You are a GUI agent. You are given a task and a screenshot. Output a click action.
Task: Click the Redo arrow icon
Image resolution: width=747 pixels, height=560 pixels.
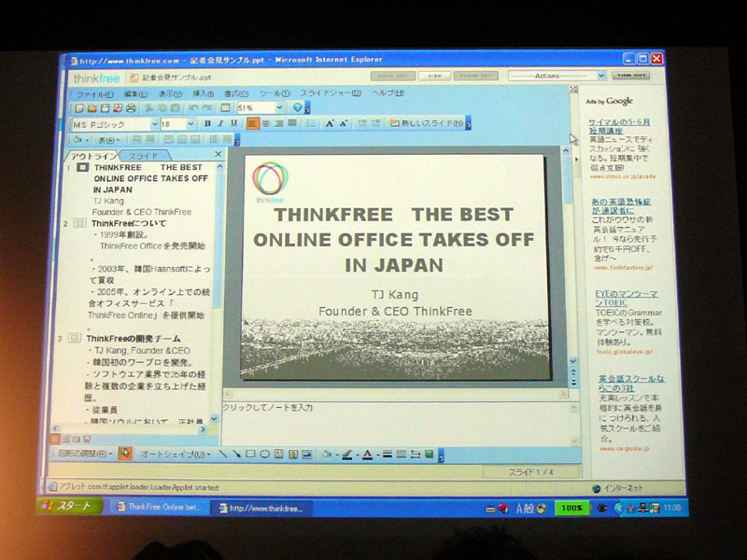click(x=206, y=108)
